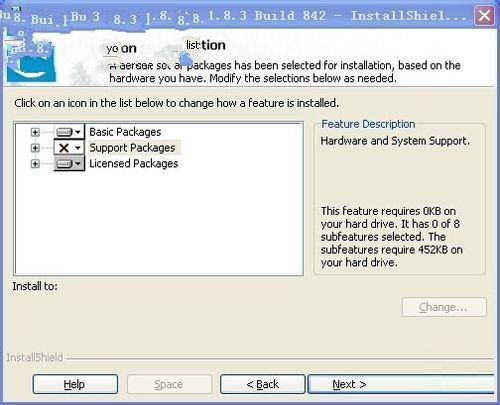Expand the Basic Packages tree node

tap(35, 132)
